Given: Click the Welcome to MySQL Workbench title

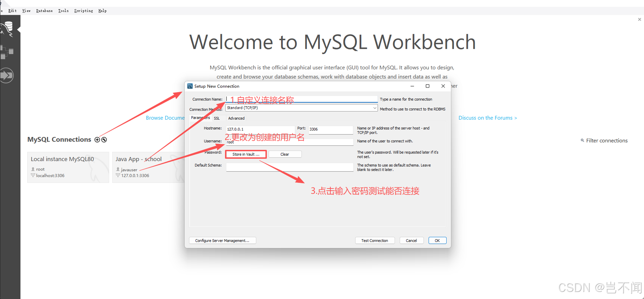Looking at the screenshot, I should pos(333,42).
